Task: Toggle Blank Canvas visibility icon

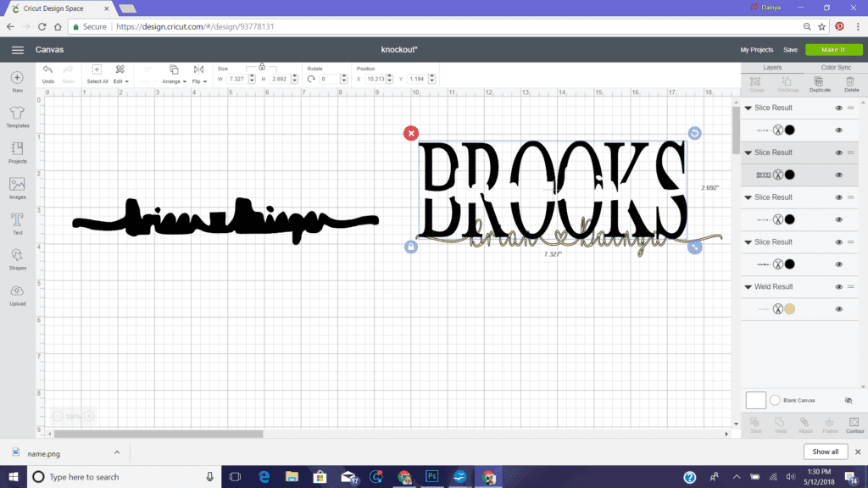Action: tap(848, 400)
